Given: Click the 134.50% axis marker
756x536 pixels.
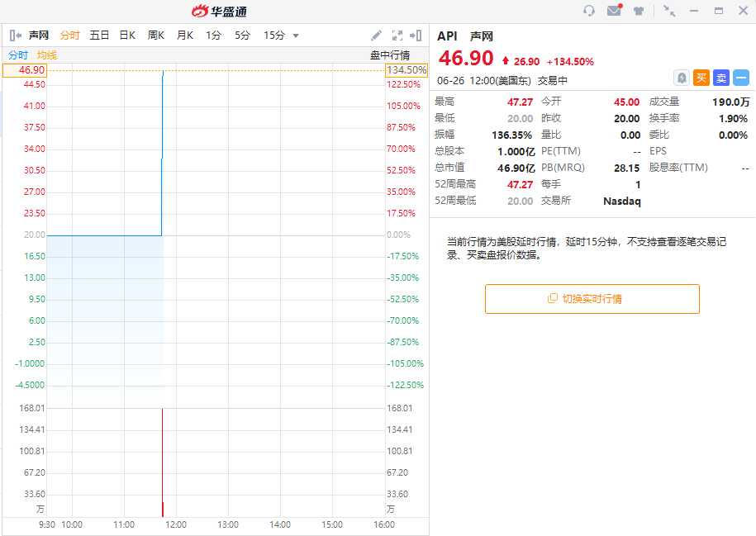Looking at the screenshot, I should click(x=407, y=70).
